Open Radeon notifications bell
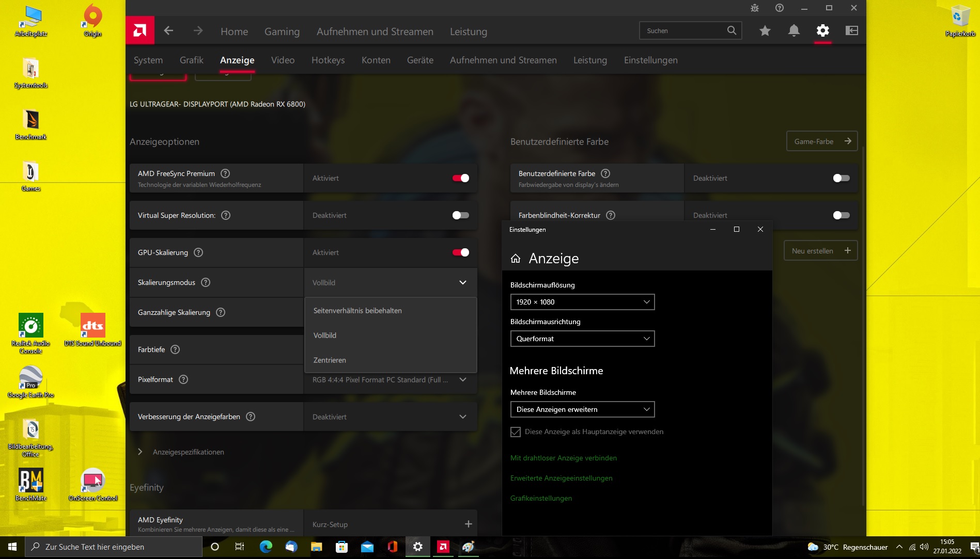The height and width of the screenshot is (559, 980). (x=794, y=31)
